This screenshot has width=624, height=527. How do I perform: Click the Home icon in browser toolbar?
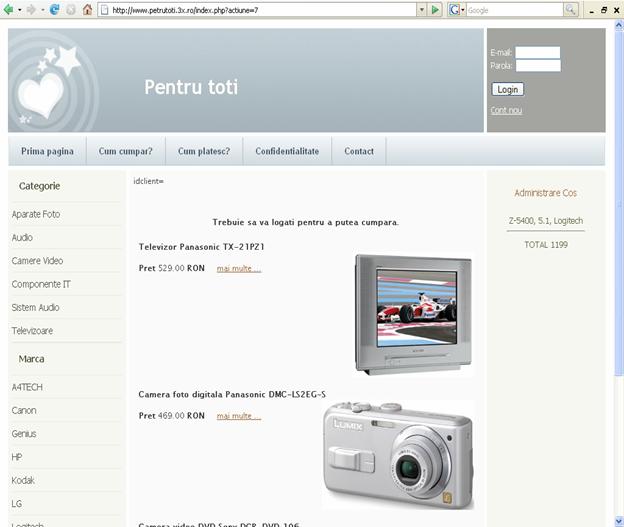coord(87,10)
